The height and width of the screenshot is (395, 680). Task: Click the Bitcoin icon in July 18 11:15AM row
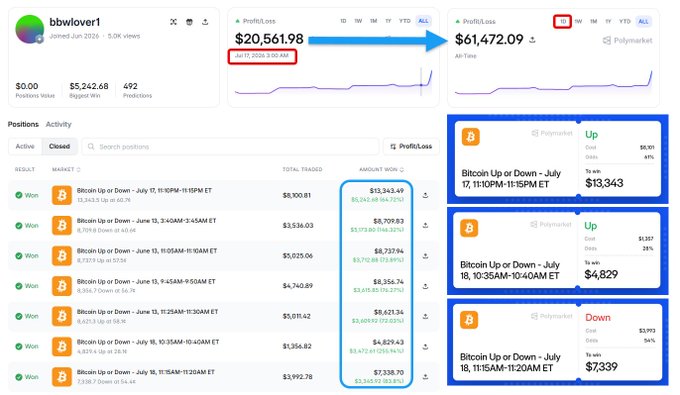click(62, 376)
